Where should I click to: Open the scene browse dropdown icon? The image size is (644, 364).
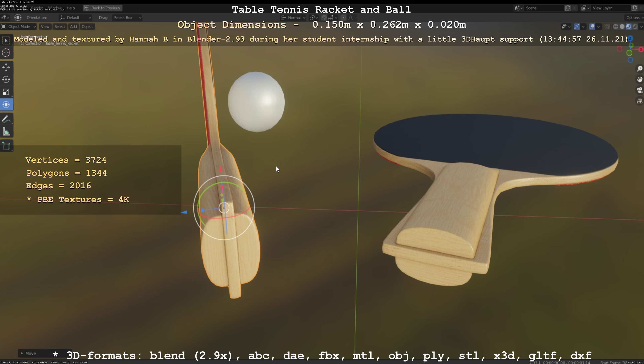(x=518, y=8)
